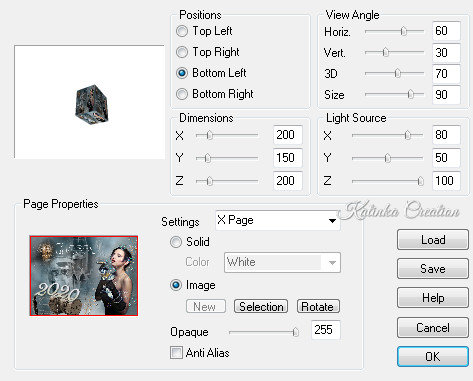
Task: Click the Dimensions Y field showing 150
Action: tap(288, 158)
